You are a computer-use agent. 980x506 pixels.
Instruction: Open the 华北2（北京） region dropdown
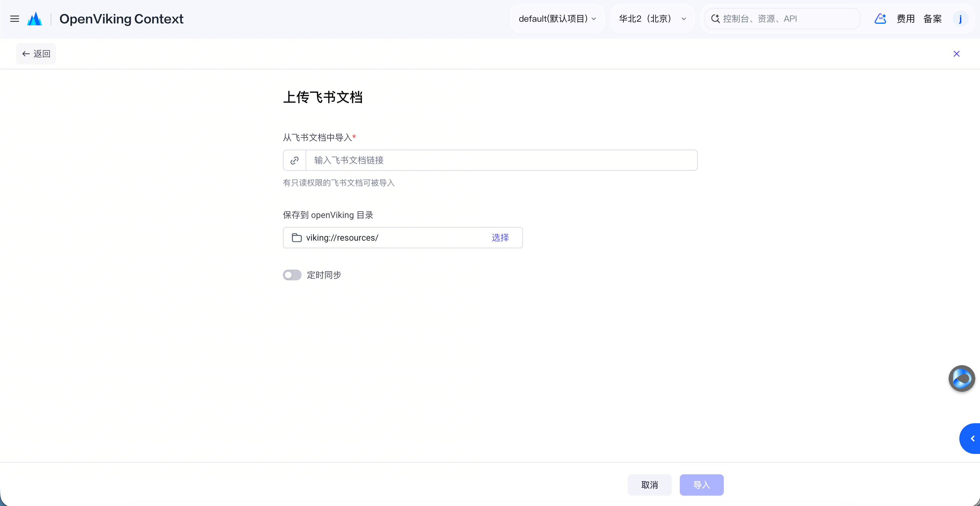[652, 19]
